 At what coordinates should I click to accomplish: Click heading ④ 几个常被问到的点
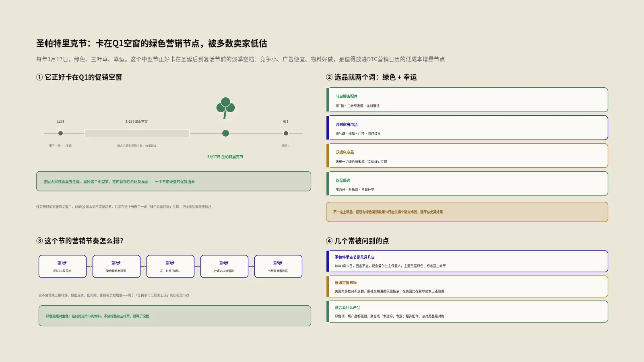point(357,241)
